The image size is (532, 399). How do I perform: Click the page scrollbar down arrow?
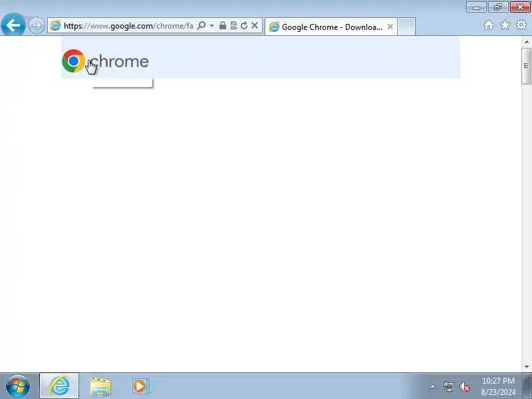(x=527, y=367)
